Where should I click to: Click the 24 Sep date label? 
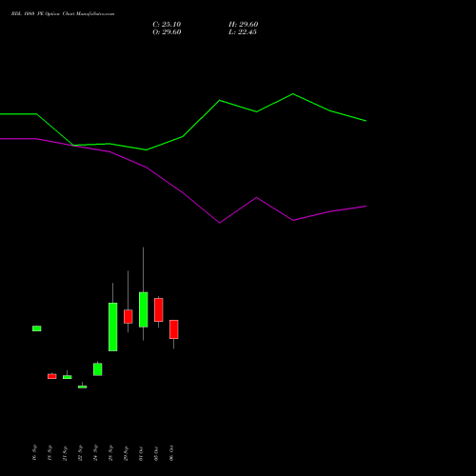(x=95, y=453)
